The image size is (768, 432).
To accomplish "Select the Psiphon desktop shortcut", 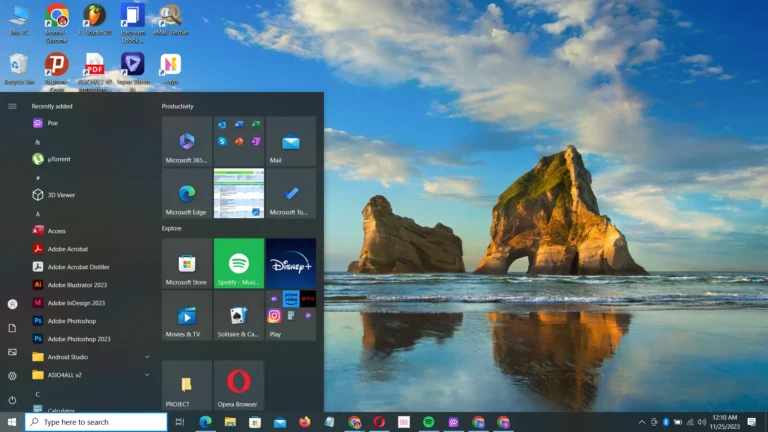I will coord(57,72).
